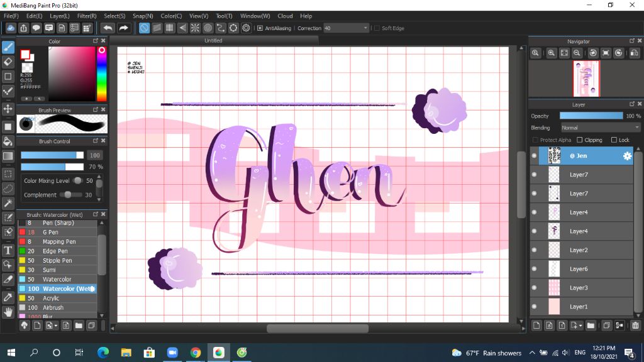Fit canvas to window in Navigator

click(564, 53)
